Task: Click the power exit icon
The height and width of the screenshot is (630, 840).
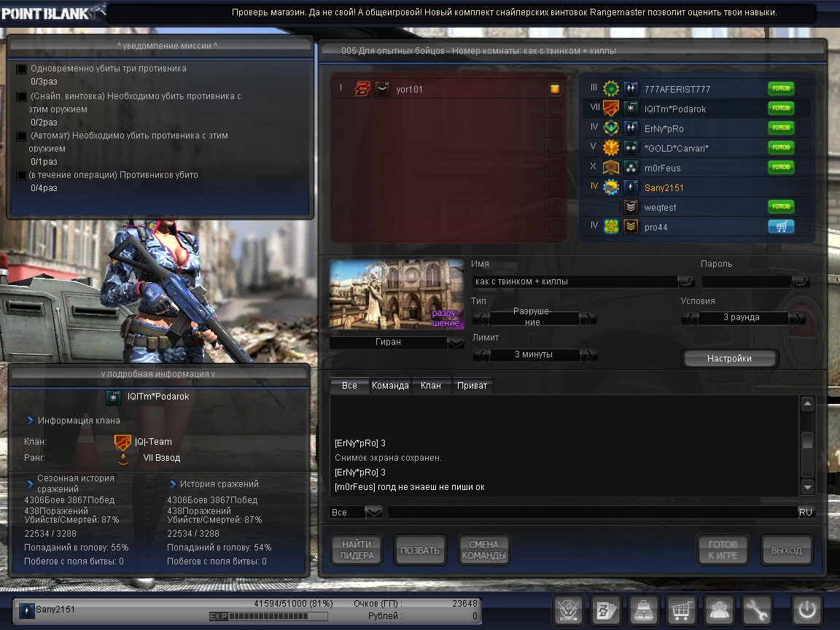Action: click(807, 610)
